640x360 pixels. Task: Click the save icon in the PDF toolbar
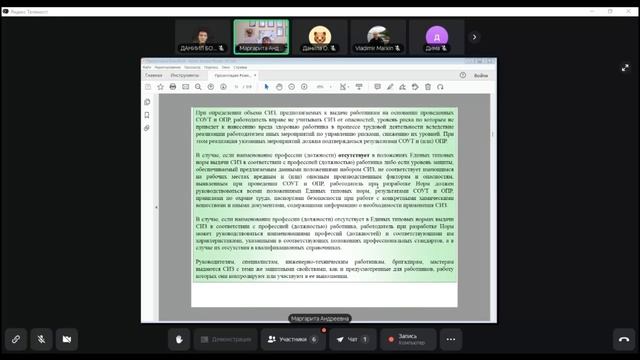[148, 87]
